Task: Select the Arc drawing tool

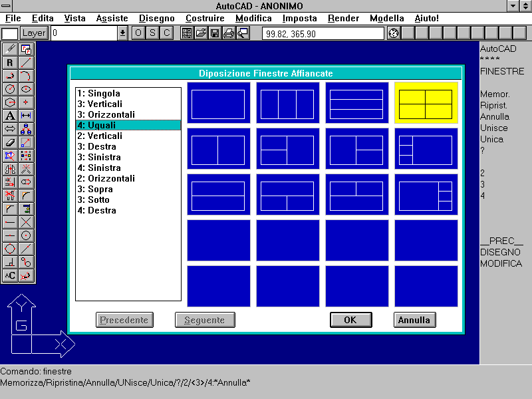Action: [26, 76]
